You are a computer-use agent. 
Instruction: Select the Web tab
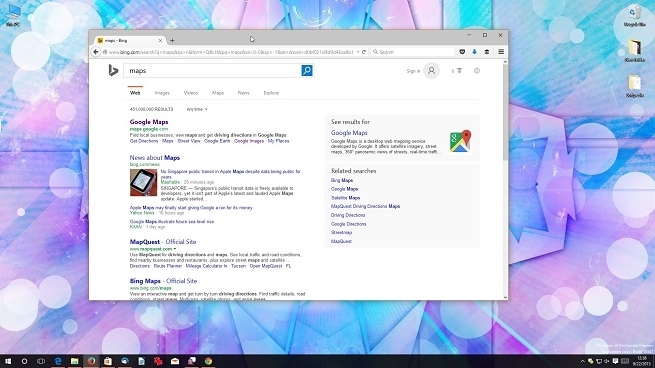click(x=135, y=93)
